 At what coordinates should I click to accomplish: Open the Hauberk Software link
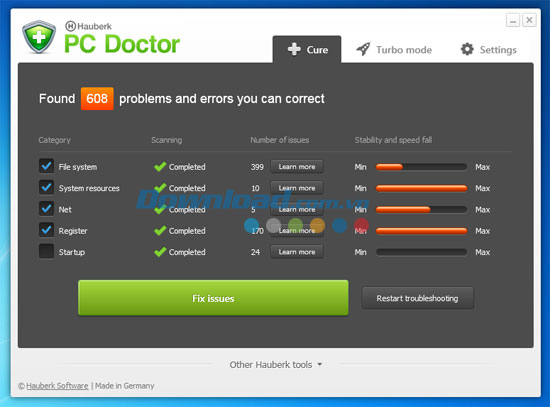[x=57, y=386]
